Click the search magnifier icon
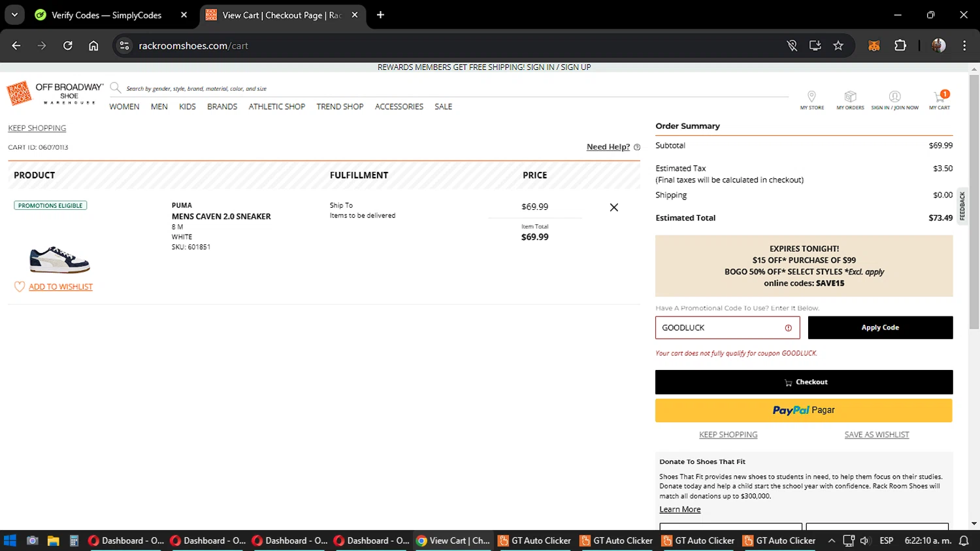The width and height of the screenshot is (980, 551). [x=116, y=88]
